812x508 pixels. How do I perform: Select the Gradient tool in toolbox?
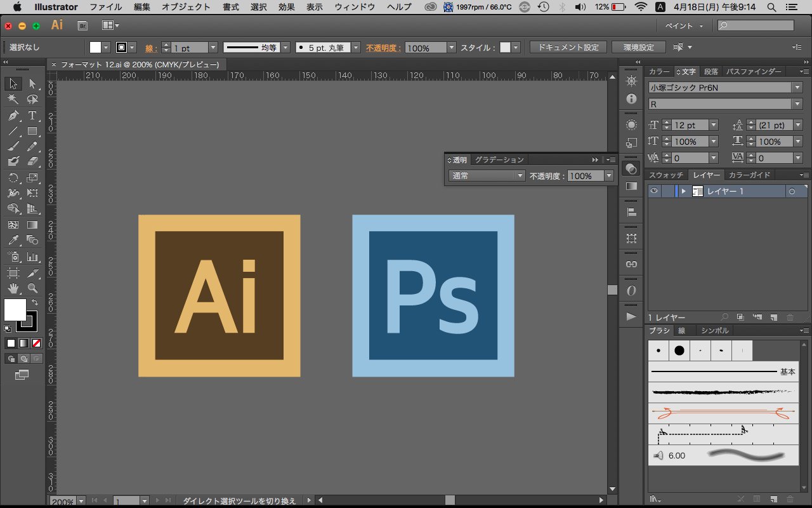click(x=32, y=225)
